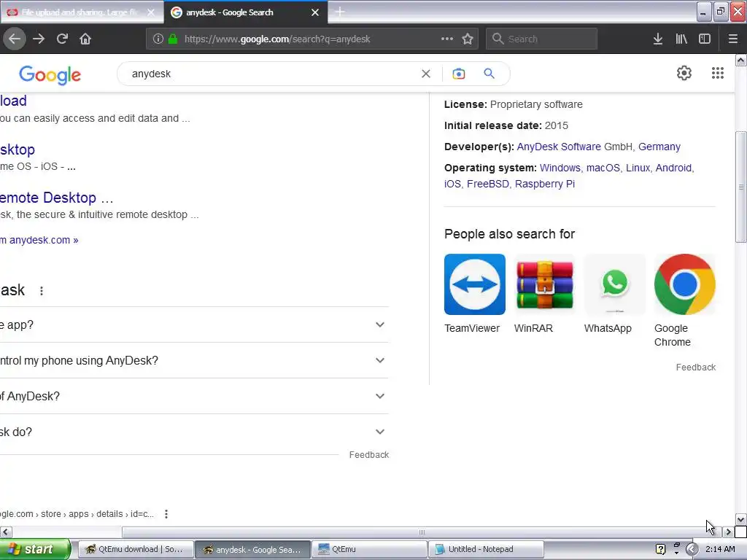Open a new tab with the plus button
Image resolution: width=747 pixels, height=560 pixels.
click(340, 12)
